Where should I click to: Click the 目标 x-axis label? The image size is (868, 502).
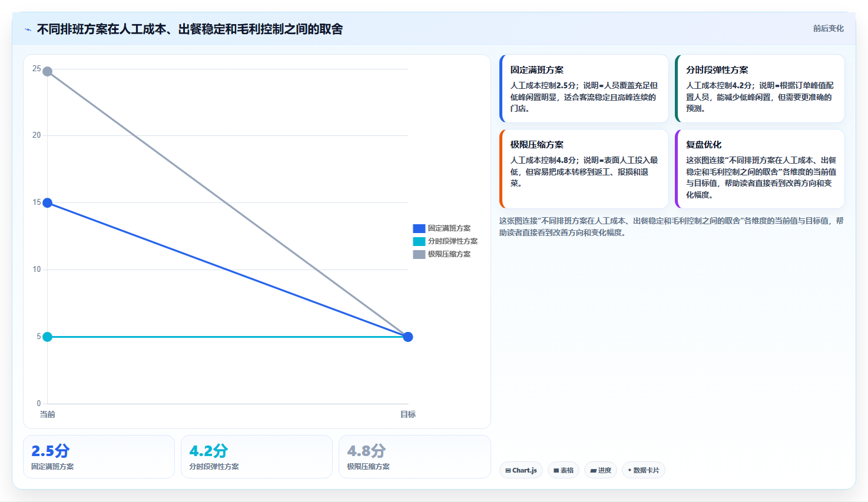(408, 414)
